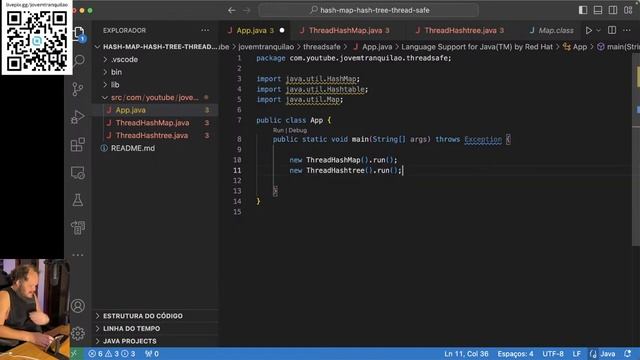Open the Source Control view

pyautogui.click(x=78, y=89)
